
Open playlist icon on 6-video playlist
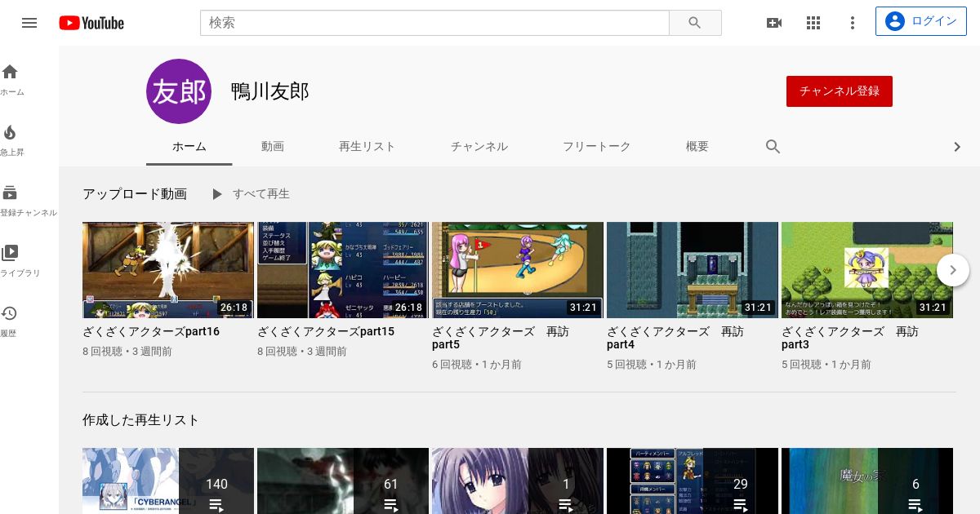915,506
